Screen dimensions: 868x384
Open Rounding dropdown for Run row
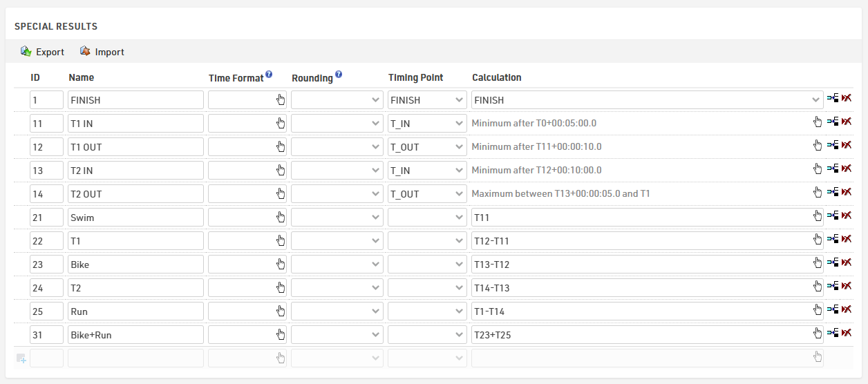point(337,311)
